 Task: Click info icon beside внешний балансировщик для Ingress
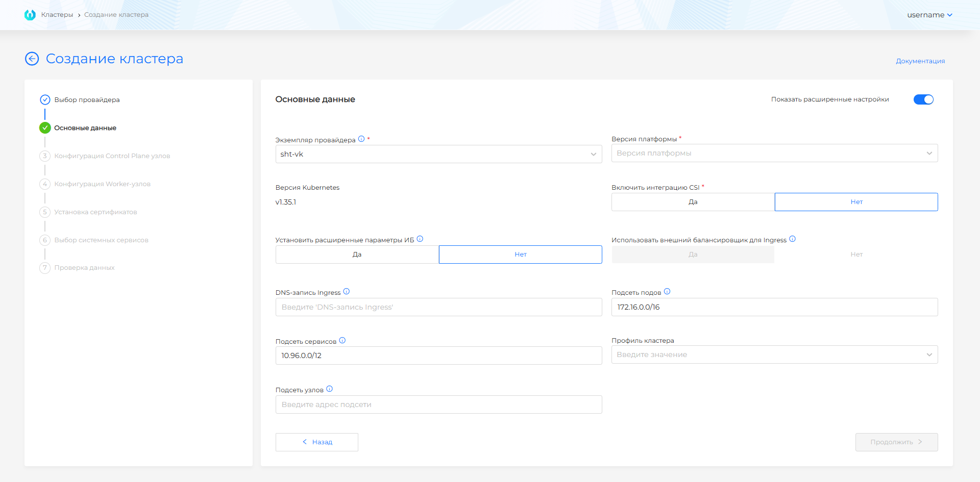tap(792, 239)
